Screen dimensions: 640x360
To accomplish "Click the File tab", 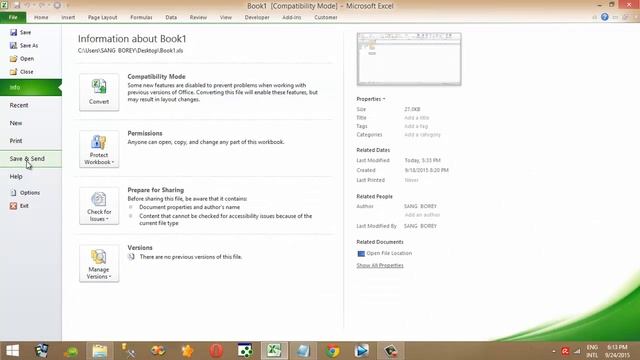I will click(x=13, y=17).
